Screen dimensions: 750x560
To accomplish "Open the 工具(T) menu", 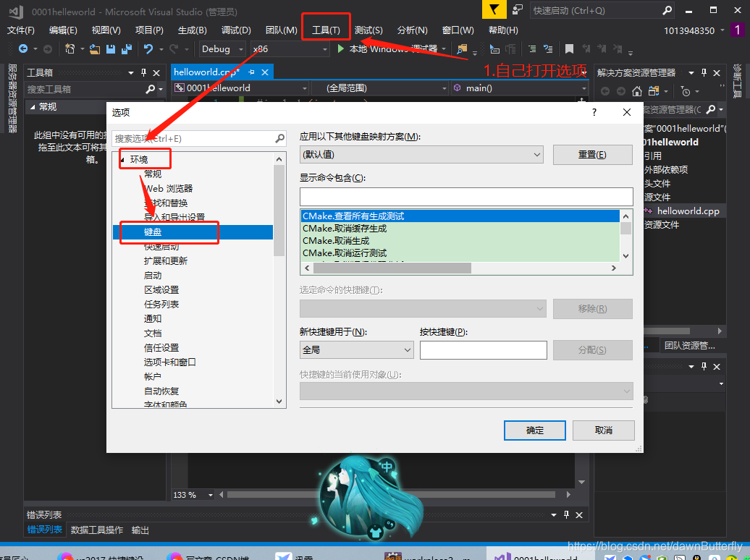I will tap(326, 30).
